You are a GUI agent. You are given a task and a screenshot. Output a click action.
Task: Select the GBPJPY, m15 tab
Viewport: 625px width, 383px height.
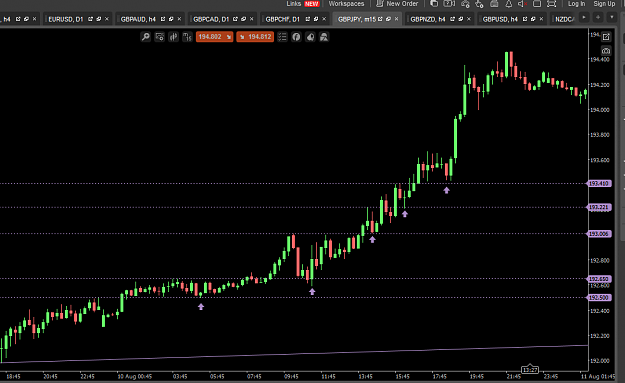[357, 19]
